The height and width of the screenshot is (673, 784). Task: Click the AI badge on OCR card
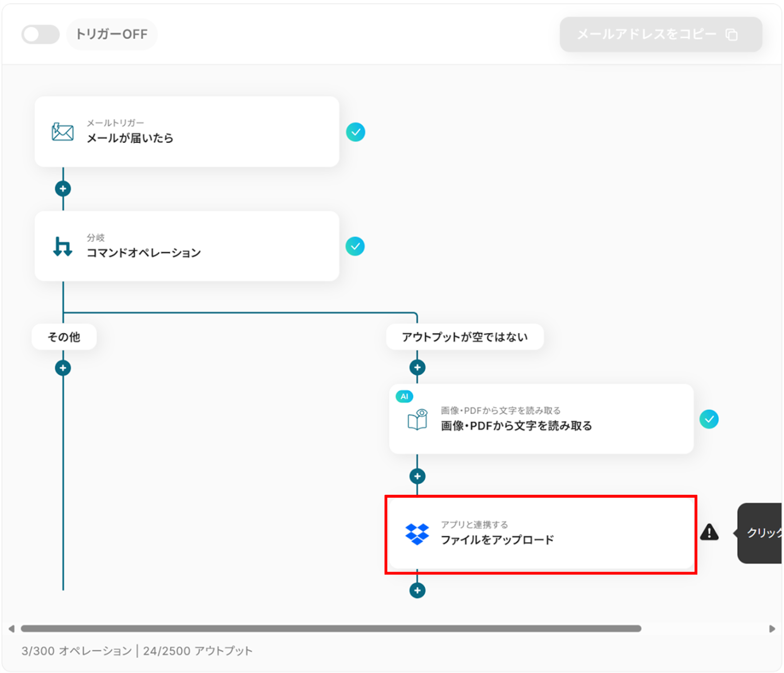(x=404, y=396)
